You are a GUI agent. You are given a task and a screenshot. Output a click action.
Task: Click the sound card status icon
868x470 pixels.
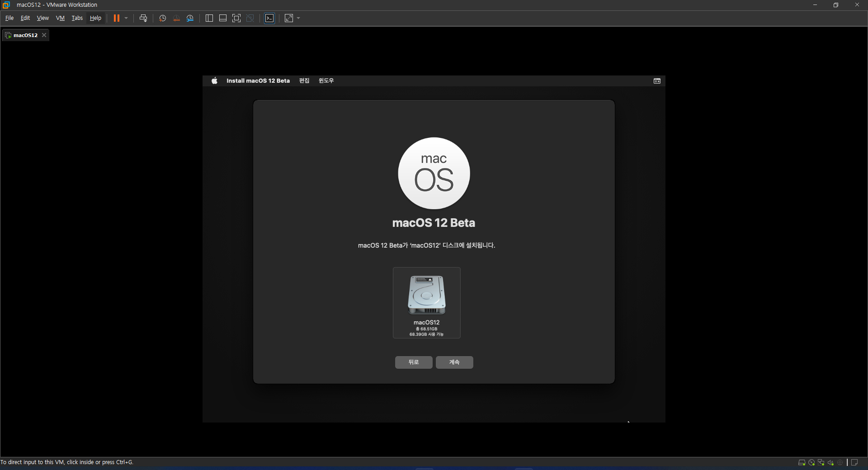(830, 463)
